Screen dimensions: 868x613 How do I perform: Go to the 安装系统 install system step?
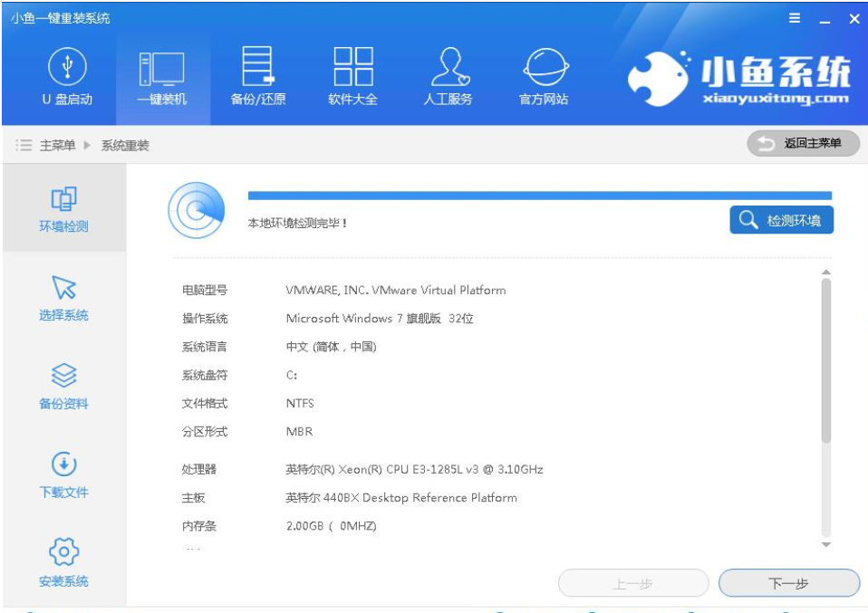pyautogui.click(x=63, y=562)
